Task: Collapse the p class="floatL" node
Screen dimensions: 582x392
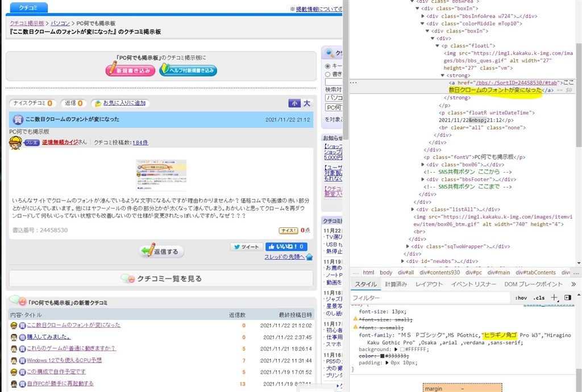Action: (437, 45)
